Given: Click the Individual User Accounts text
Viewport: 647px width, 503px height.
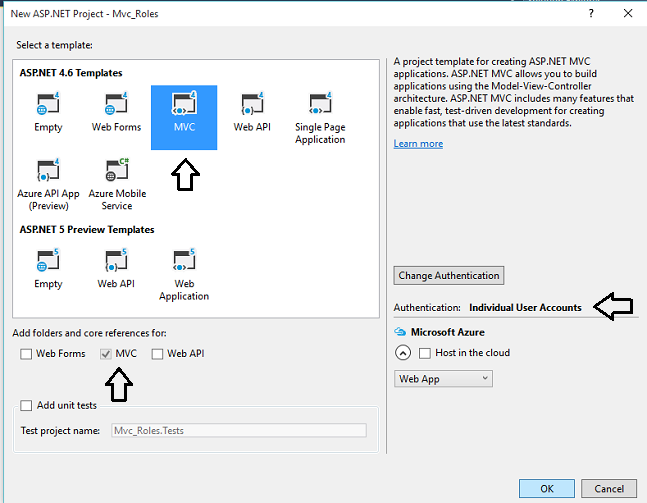Looking at the screenshot, I should point(525,307).
